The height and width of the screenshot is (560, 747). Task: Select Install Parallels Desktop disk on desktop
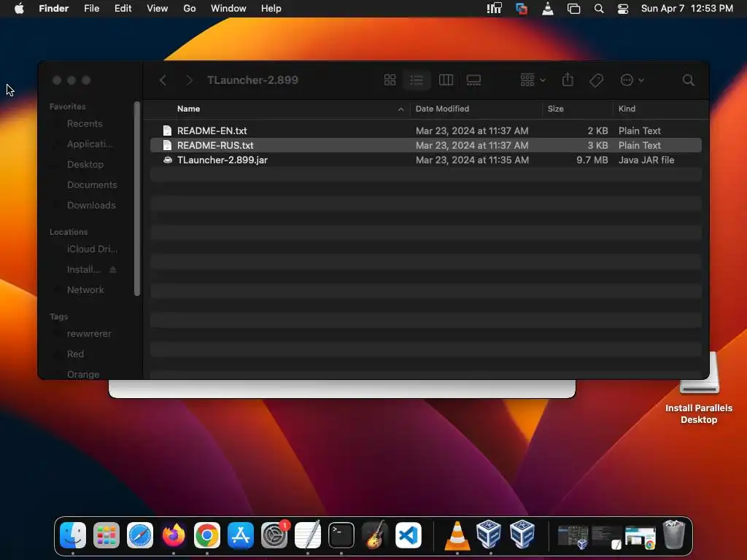click(x=699, y=388)
